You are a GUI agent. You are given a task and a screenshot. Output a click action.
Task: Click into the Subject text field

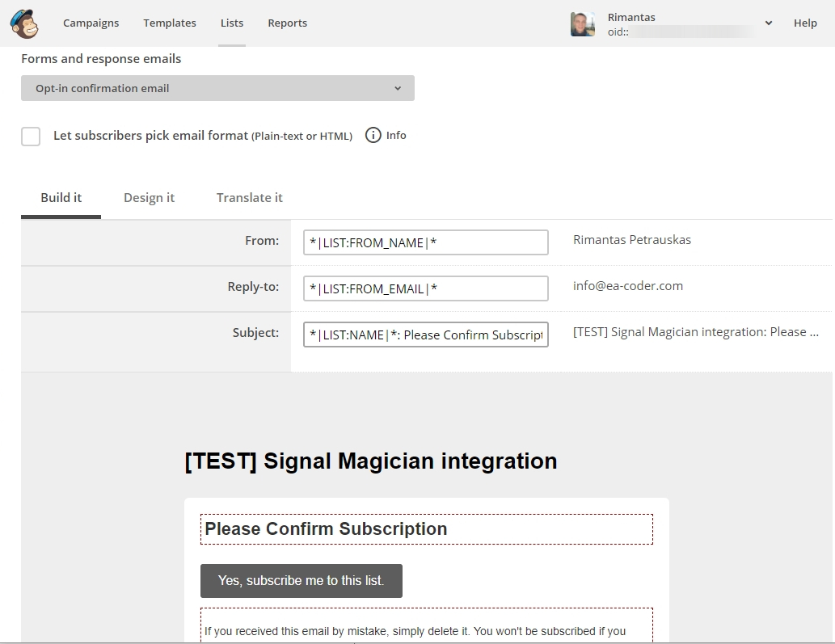[425, 335]
